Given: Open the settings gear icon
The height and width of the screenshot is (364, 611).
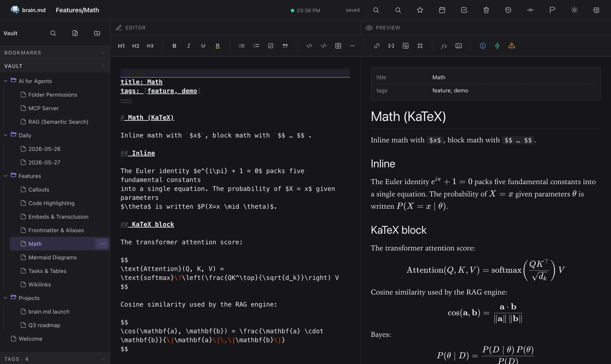Looking at the screenshot, I should pyautogui.click(x=596, y=10).
